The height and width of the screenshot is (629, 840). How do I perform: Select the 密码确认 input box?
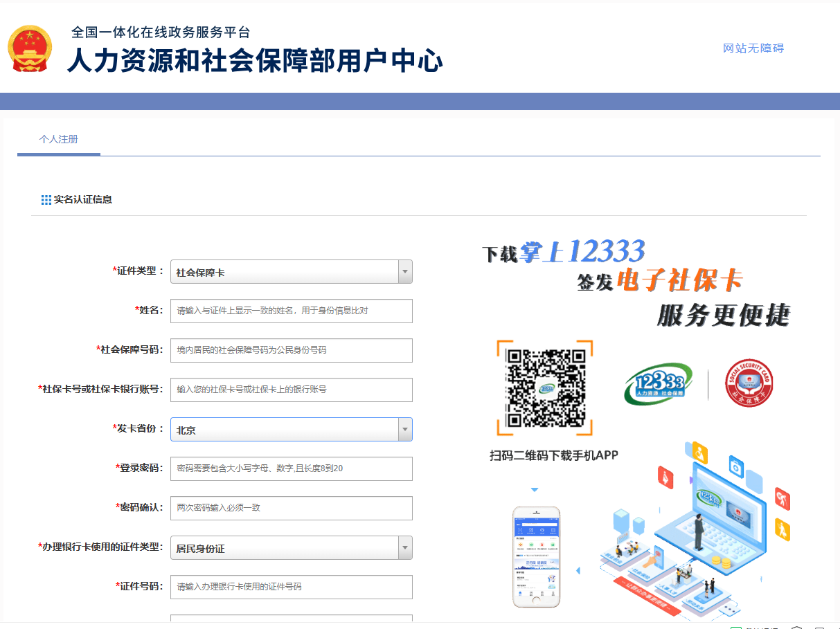click(291, 508)
